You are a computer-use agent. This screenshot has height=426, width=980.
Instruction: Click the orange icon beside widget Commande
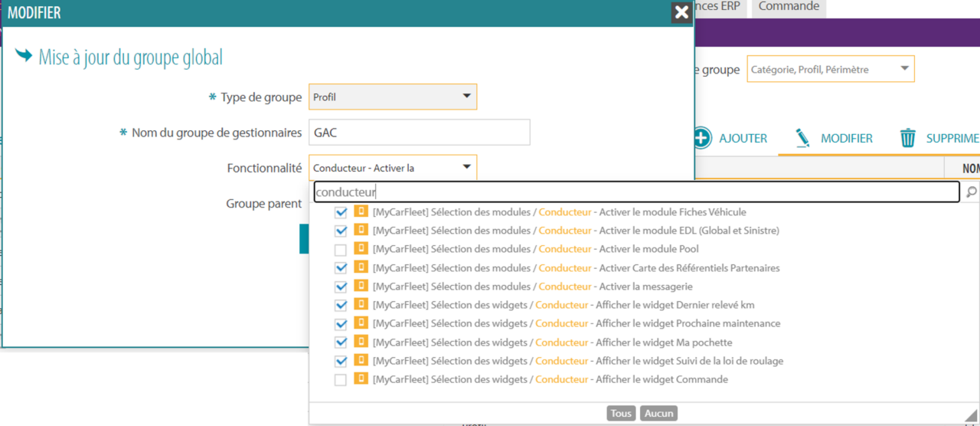click(361, 379)
